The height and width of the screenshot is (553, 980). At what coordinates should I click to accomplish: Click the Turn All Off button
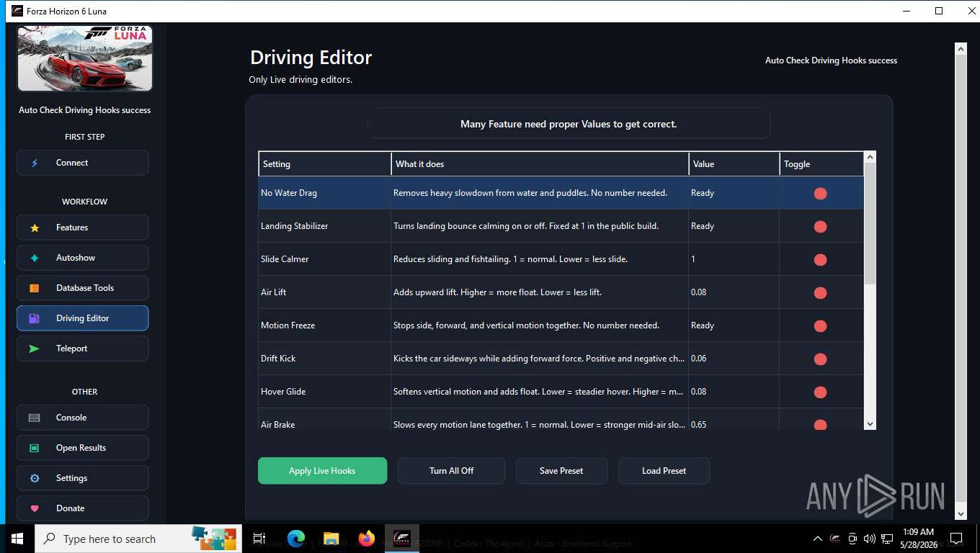point(452,471)
